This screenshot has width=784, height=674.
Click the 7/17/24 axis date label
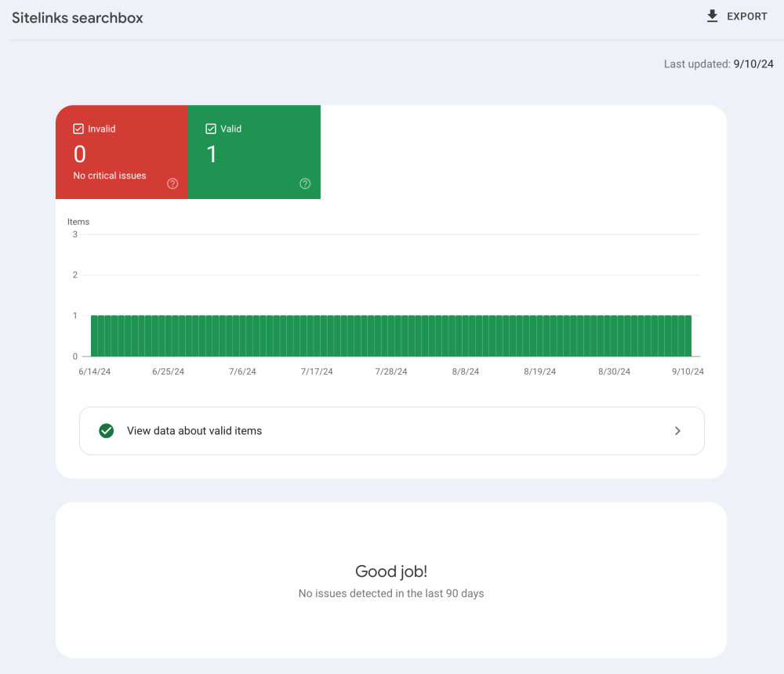tap(317, 371)
